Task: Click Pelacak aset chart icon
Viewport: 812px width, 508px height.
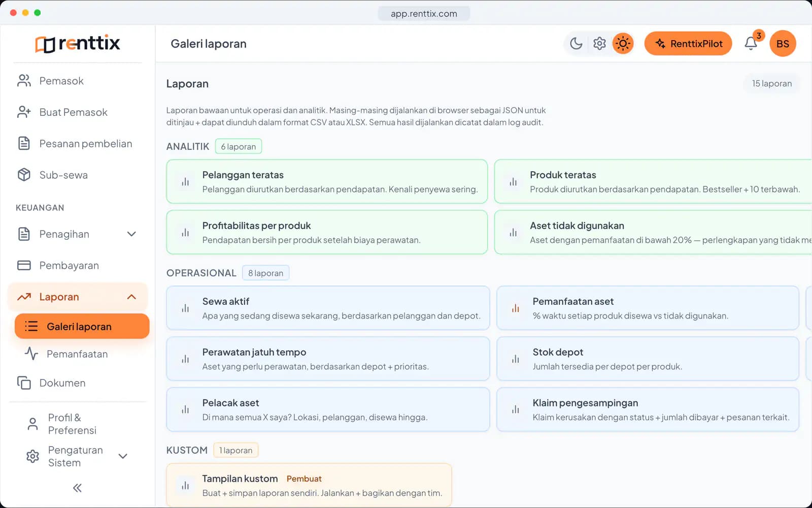Action: point(185,409)
